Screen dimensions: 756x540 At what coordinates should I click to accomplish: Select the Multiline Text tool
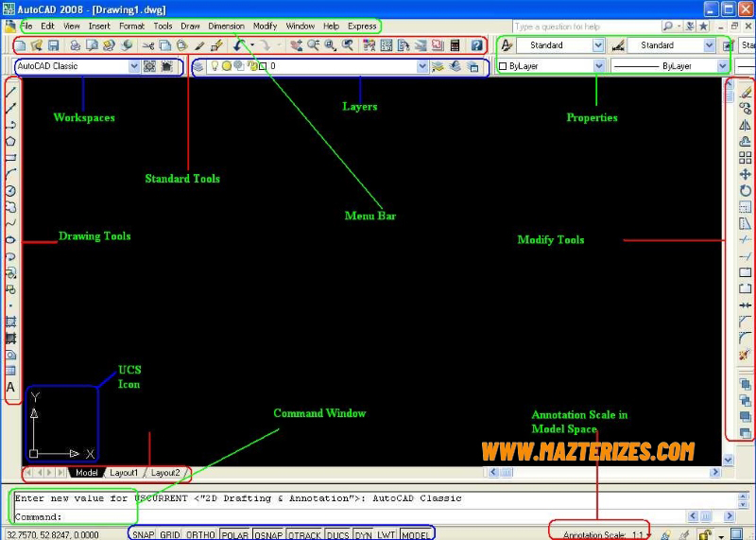coord(10,388)
